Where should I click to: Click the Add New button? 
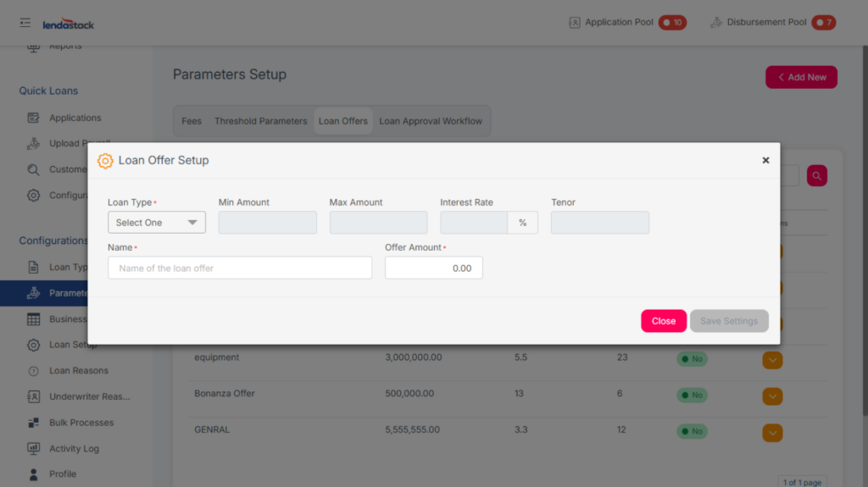tap(801, 77)
